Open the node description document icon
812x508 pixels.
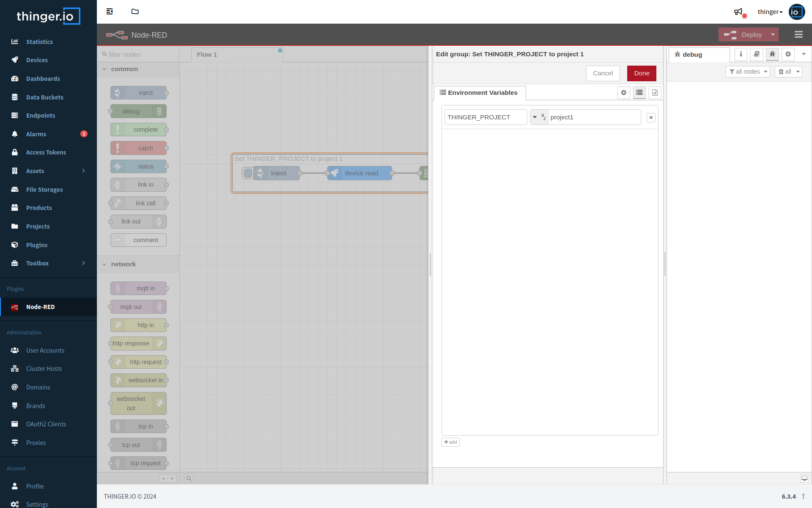655,93
